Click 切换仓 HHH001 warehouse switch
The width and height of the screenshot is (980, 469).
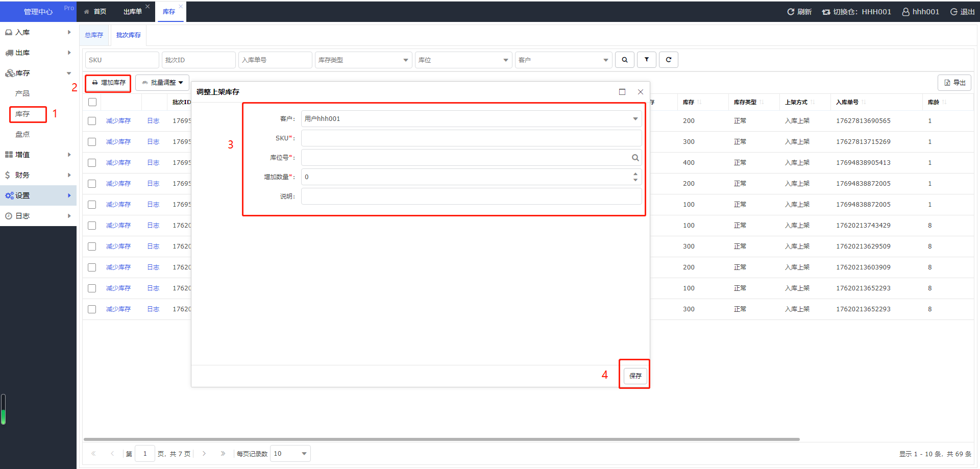856,12
